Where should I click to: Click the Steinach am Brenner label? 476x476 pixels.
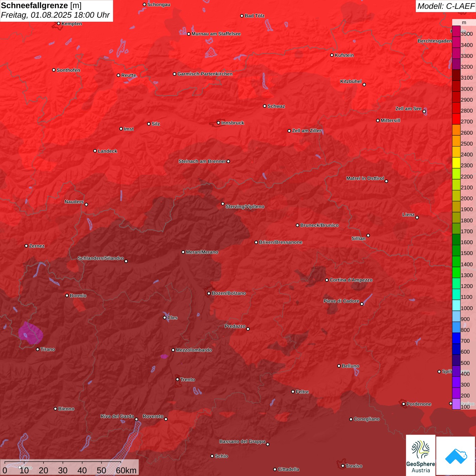pyautogui.click(x=202, y=161)
